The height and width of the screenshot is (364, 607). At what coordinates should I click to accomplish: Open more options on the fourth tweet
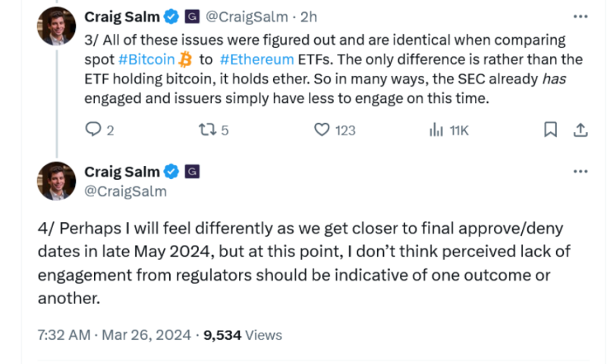[580, 171]
